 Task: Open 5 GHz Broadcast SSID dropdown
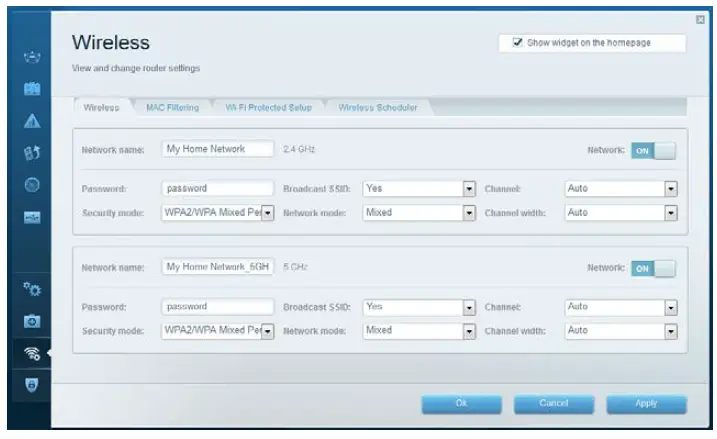point(419,307)
